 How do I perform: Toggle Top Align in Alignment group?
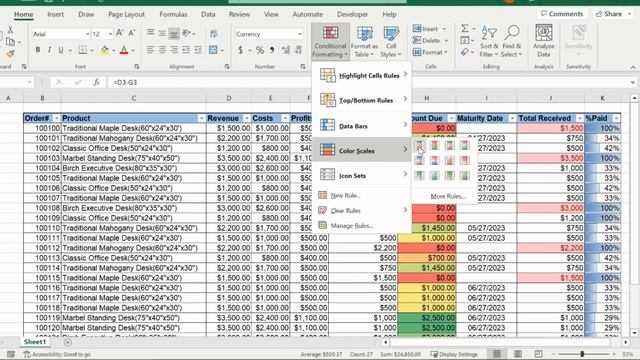(151, 33)
